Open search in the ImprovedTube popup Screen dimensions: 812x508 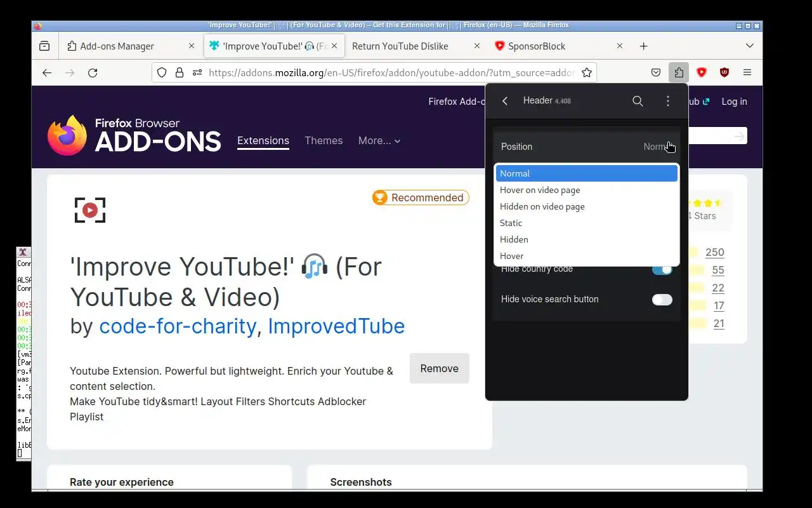(x=638, y=101)
